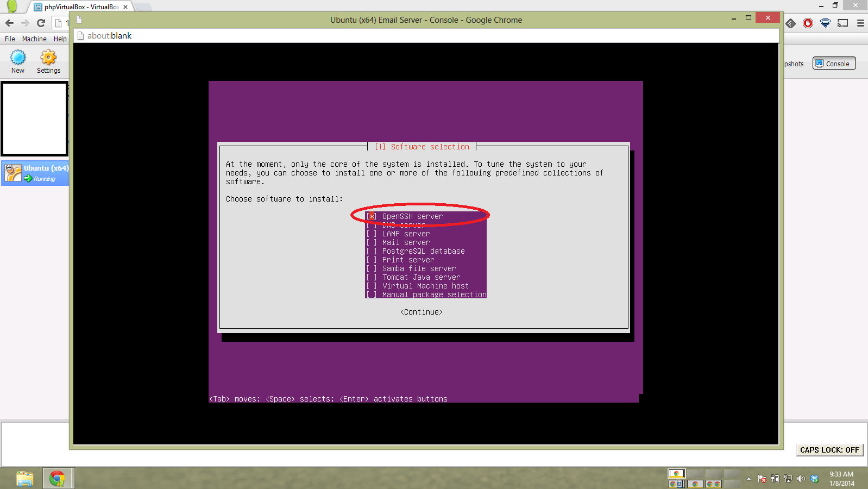Viewport: 868px width, 489px height.
Task: Switch to the phpVirtualBox - VirtualBox tab
Action: pyautogui.click(x=81, y=7)
